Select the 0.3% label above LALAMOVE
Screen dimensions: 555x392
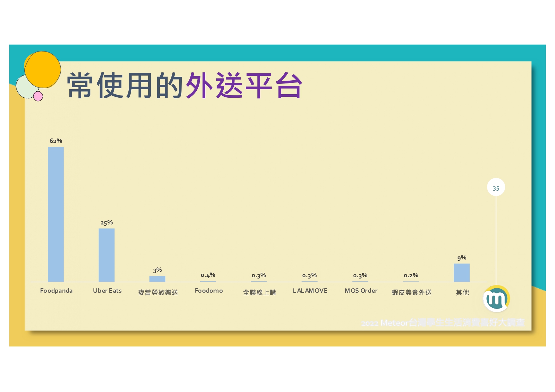pos(309,275)
